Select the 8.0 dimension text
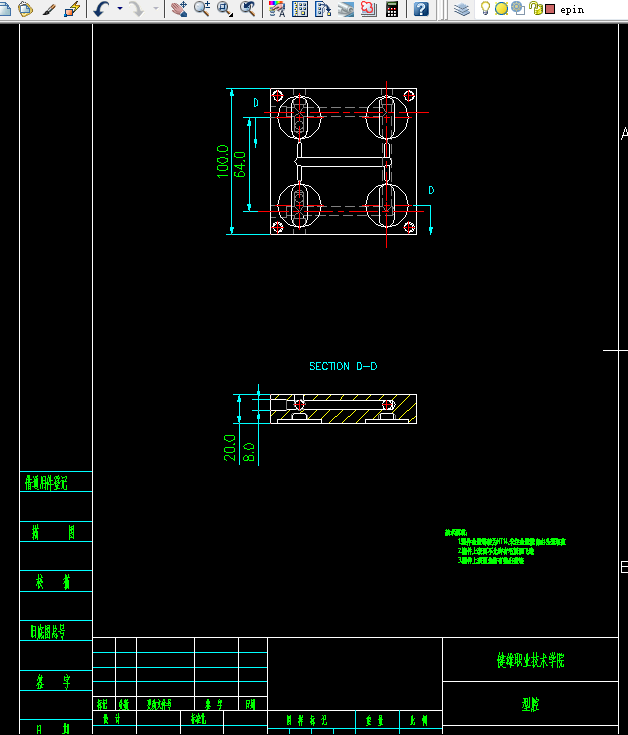 pos(248,452)
